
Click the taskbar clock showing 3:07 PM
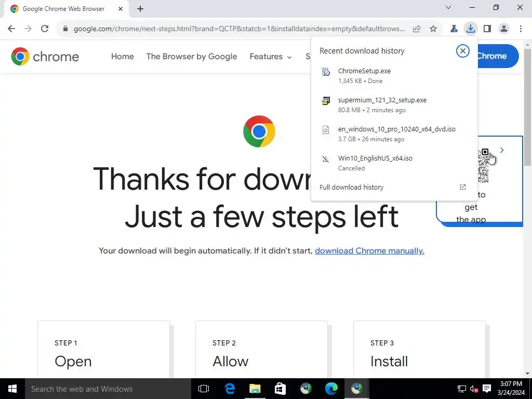(511, 389)
